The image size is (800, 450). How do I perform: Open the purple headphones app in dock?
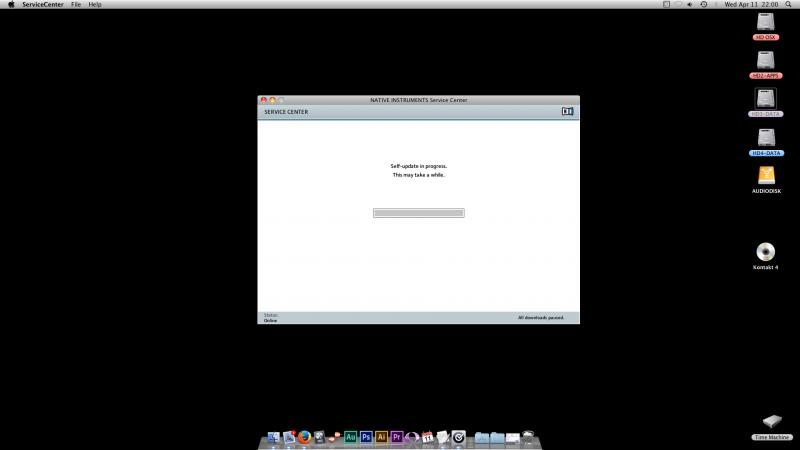[412, 437]
